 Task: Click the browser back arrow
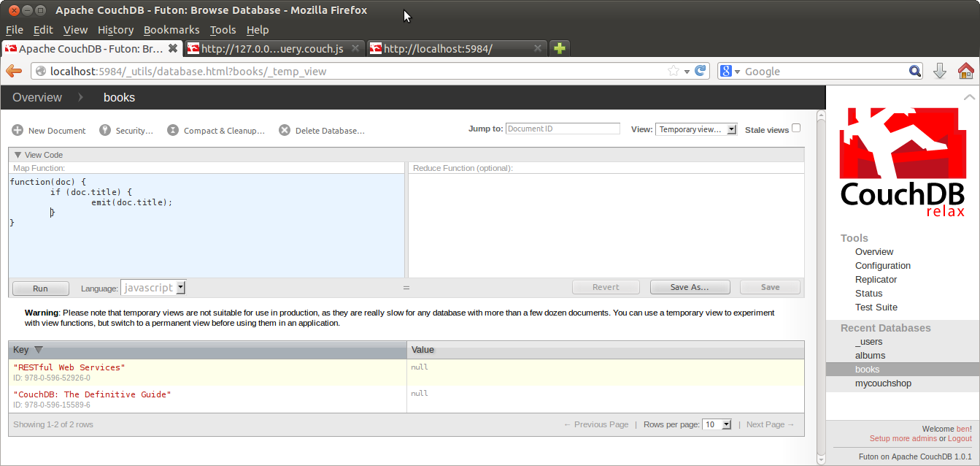(14, 71)
